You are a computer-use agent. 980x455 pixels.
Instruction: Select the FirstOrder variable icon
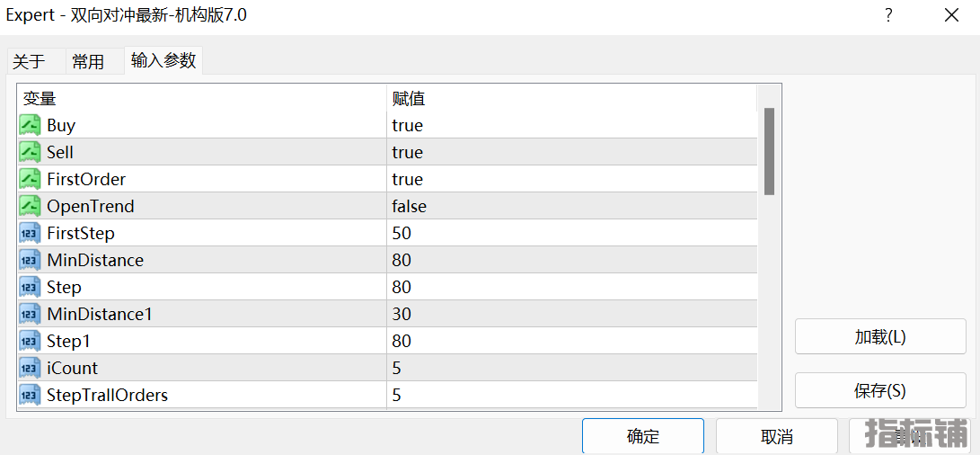click(x=30, y=179)
